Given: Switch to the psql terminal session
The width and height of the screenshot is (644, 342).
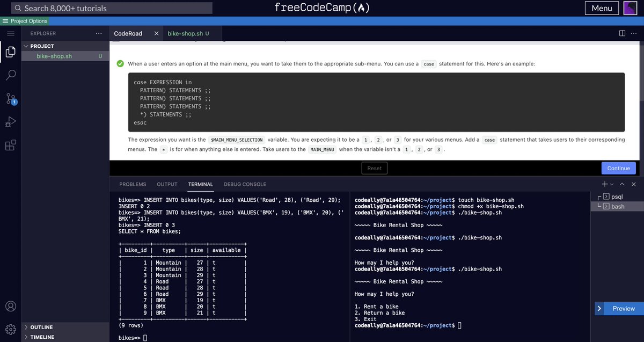Looking at the screenshot, I should tap(618, 196).
